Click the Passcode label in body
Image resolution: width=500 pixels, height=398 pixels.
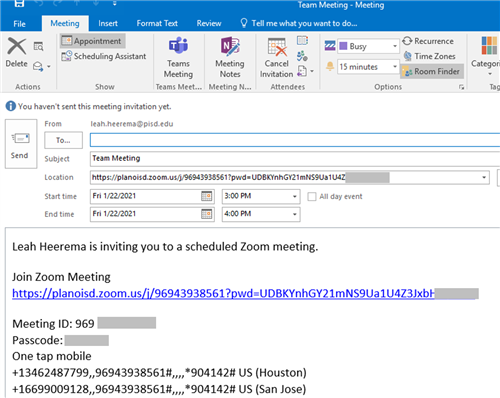(x=38, y=340)
